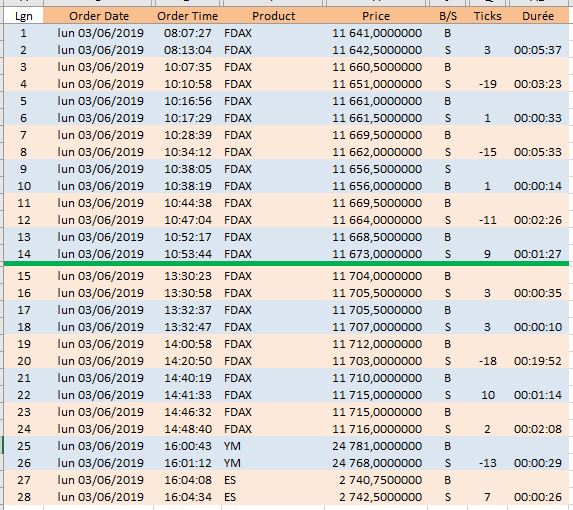Select duration 00:00:26
This screenshot has width=573, height=510.
click(538, 497)
